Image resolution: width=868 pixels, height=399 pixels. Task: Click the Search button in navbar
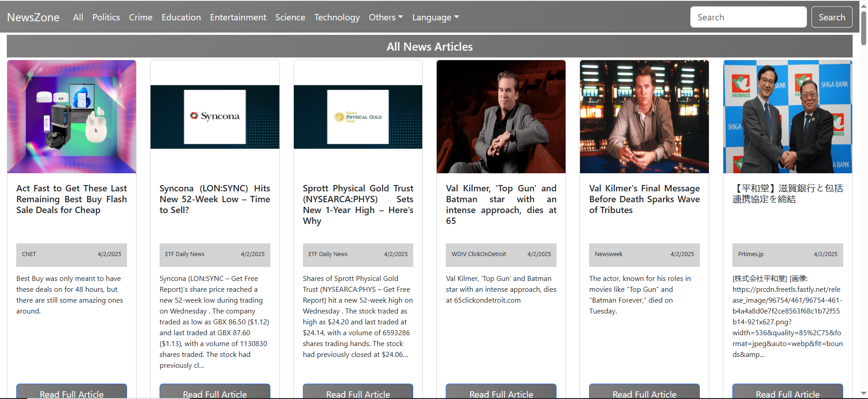coord(832,17)
